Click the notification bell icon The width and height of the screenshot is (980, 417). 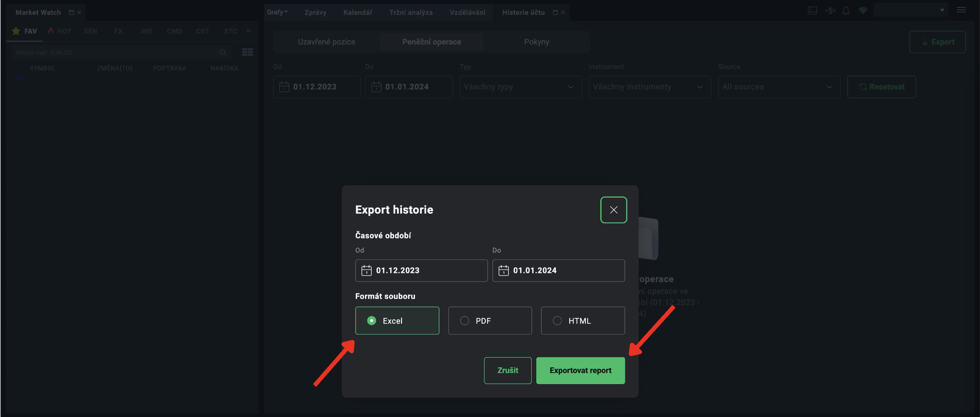click(846, 11)
